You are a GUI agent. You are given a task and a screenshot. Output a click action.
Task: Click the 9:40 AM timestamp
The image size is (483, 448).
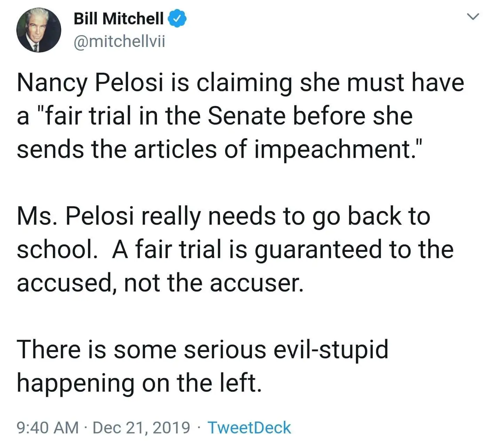(x=48, y=427)
